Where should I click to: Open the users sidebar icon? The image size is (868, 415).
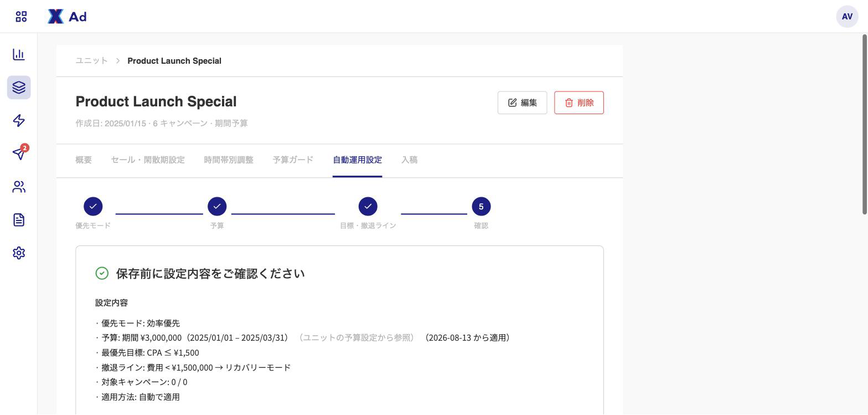(x=19, y=187)
